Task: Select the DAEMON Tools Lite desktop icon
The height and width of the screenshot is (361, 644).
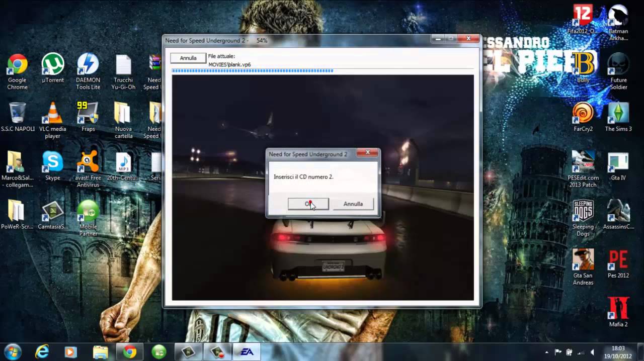Action: tap(88, 72)
